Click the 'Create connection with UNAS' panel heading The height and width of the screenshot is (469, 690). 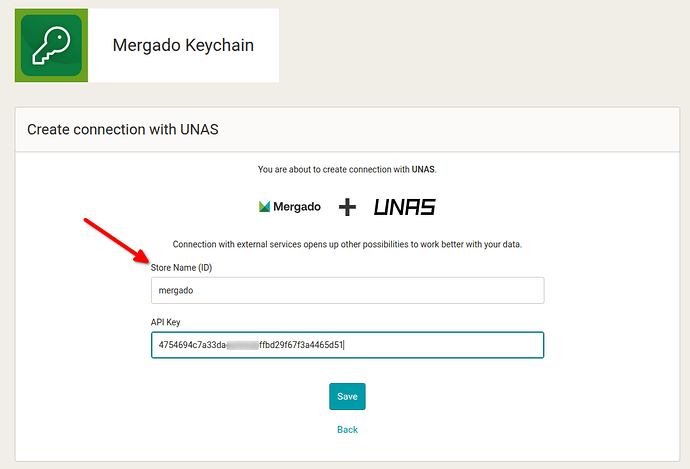click(x=123, y=130)
